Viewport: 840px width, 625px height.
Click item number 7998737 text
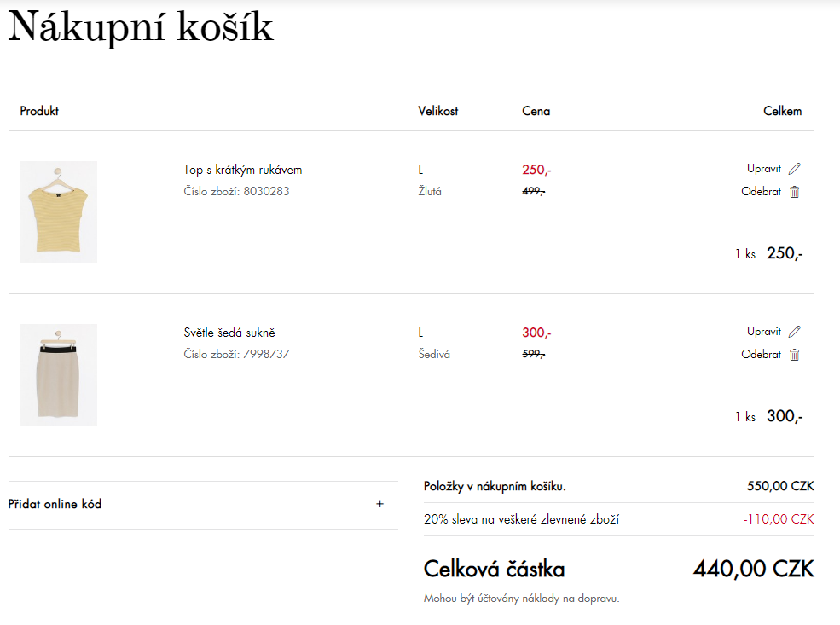[x=236, y=354]
